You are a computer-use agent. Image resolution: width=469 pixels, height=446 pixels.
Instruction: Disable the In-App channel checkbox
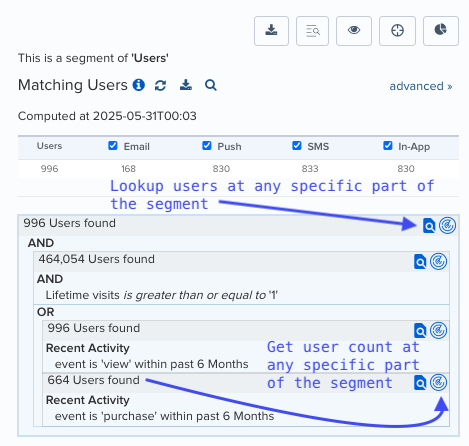coord(388,146)
